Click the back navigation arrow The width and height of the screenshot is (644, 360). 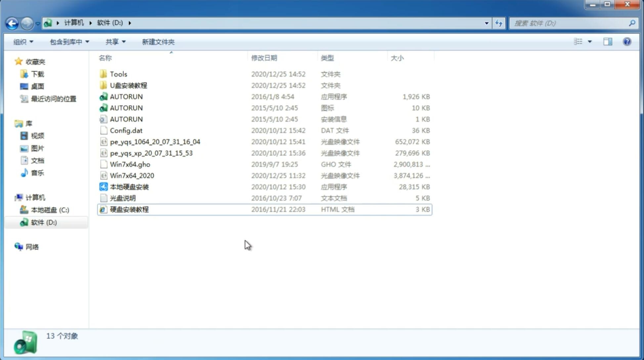(x=12, y=22)
